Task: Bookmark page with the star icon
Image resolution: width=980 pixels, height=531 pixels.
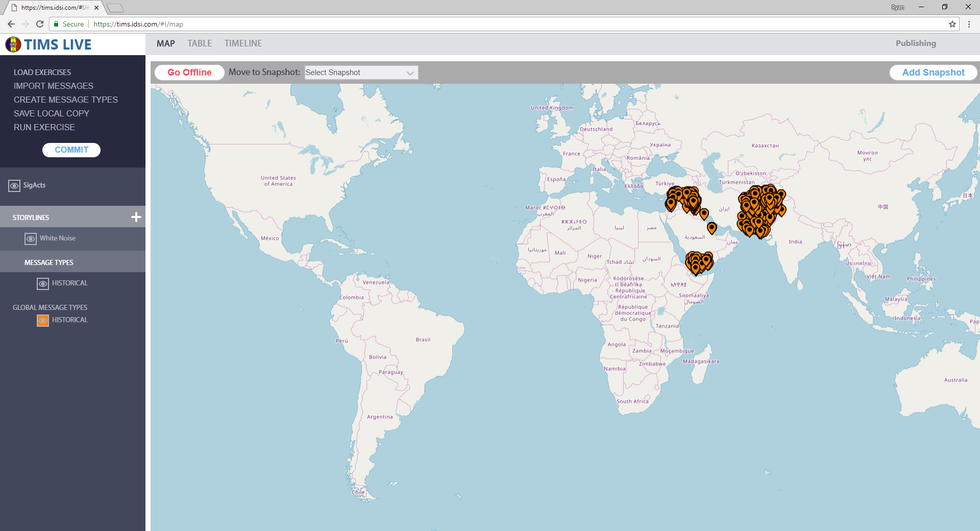Action: pyautogui.click(x=952, y=24)
